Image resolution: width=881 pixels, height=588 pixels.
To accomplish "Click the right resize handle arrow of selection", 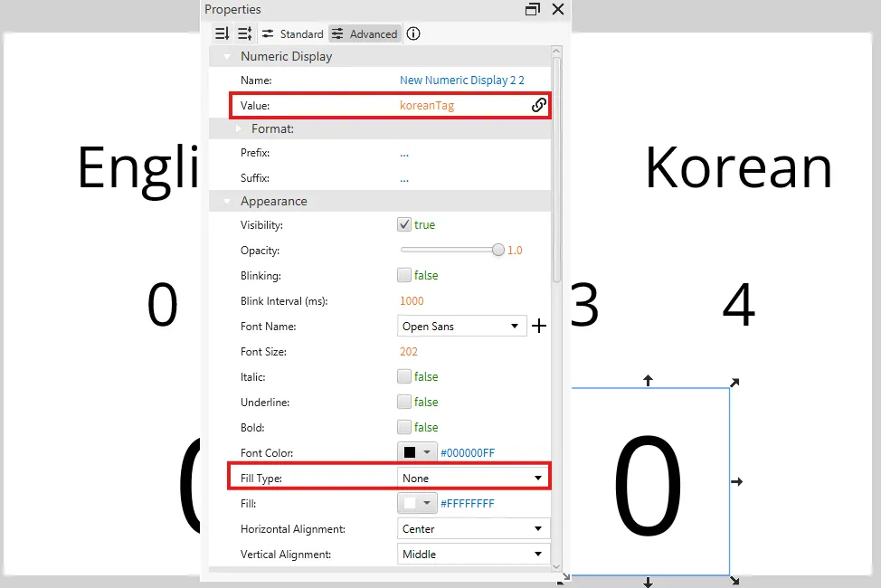I will [x=736, y=481].
